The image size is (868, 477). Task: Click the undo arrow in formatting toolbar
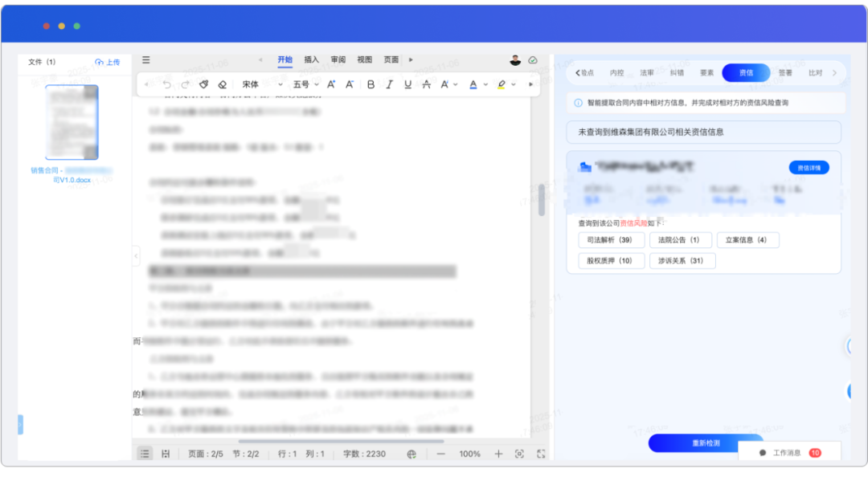pyautogui.click(x=166, y=84)
